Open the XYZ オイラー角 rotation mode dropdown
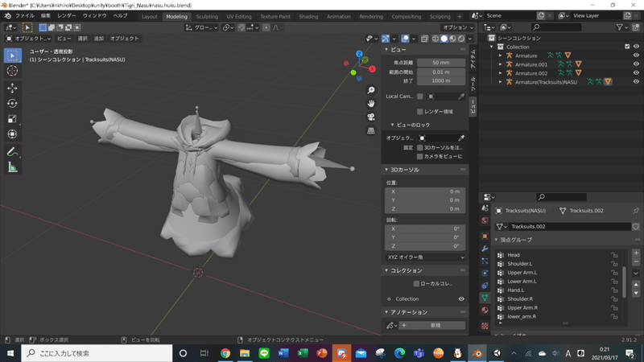Screen dimensions: 644x362 pos(425,257)
